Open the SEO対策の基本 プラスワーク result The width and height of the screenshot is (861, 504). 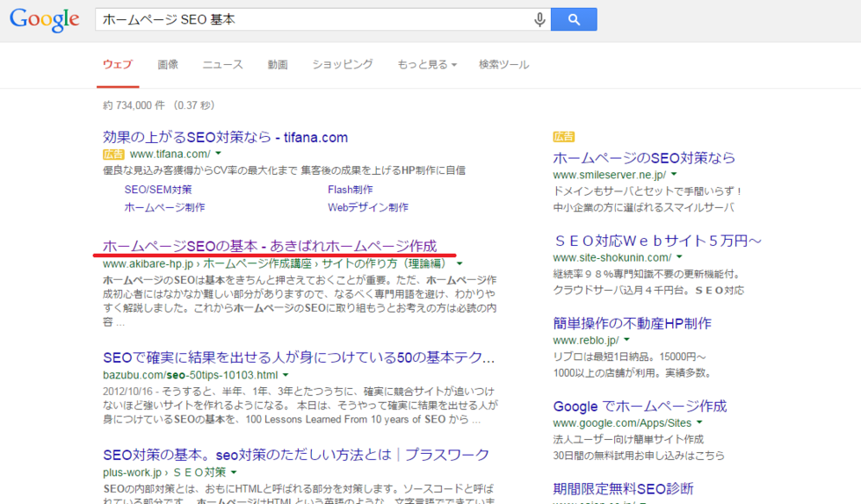coord(295,455)
